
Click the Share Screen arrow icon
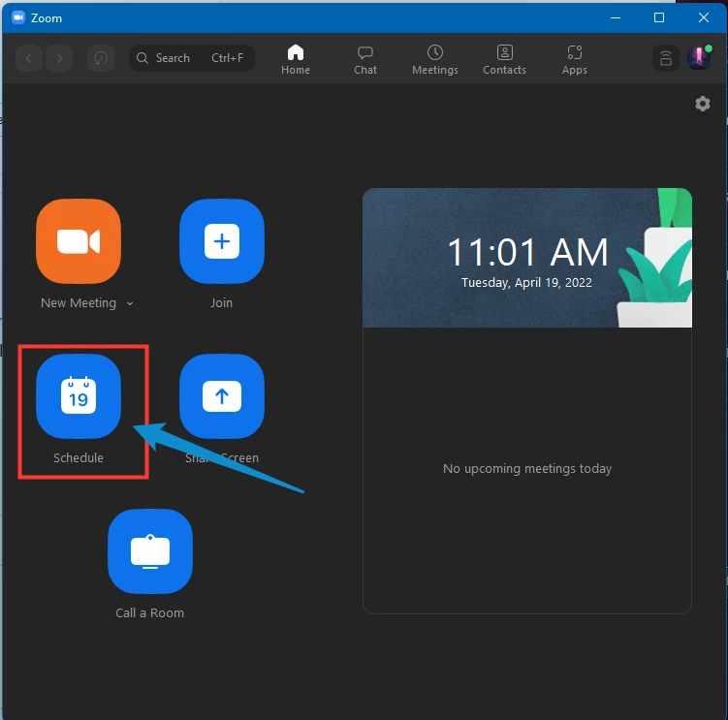click(x=222, y=396)
